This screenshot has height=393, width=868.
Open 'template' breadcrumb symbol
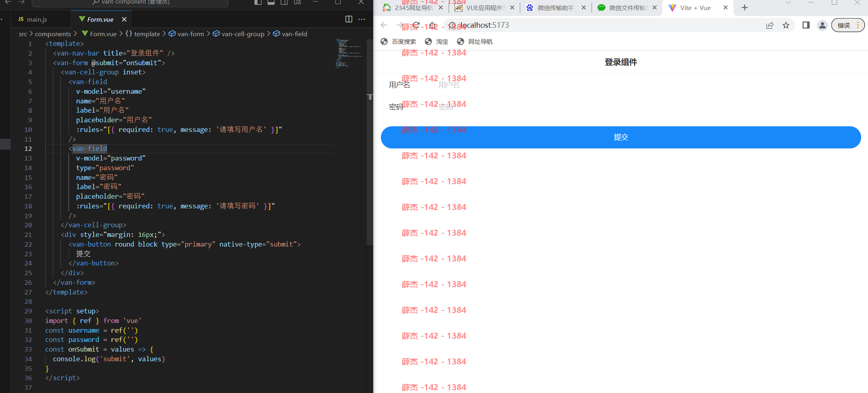[143, 34]
